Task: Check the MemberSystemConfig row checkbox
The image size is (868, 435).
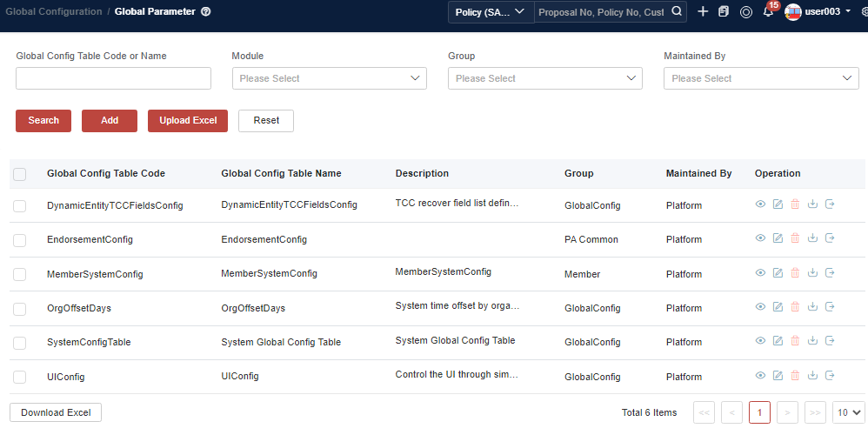Action: [x=19, y=275]
